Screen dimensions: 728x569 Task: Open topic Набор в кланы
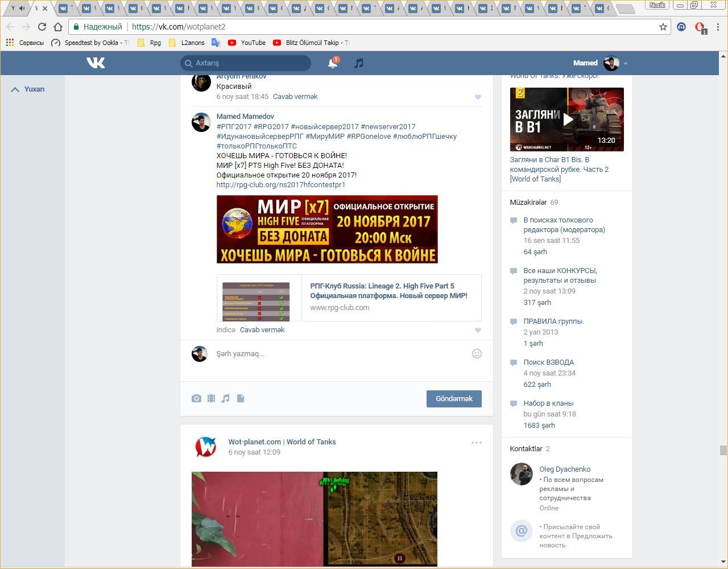tap(548, 403)
